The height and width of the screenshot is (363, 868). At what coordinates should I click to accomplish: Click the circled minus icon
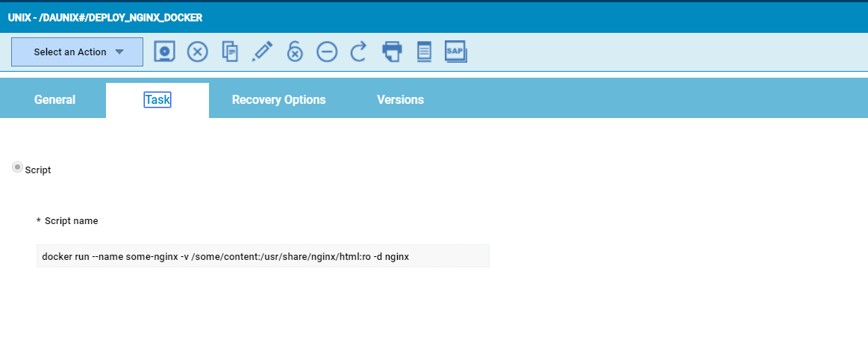(327, 52)
